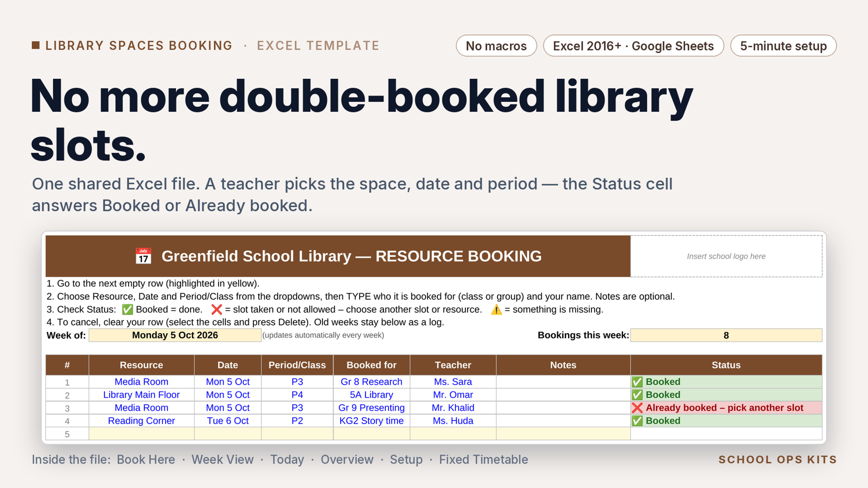Click the empty yellow Booked for cell in row 5
Screen dimensions: 868x488
pos(372,434)
